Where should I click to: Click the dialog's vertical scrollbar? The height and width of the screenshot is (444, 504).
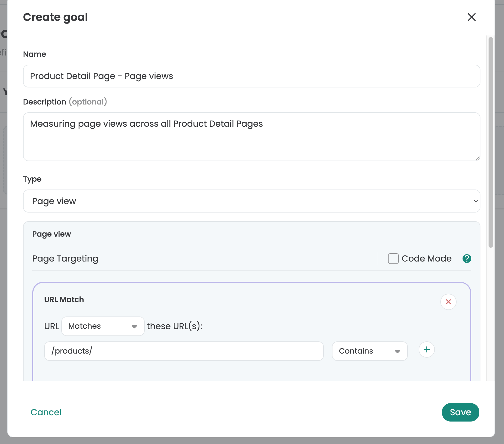click(x=490, y=142)
